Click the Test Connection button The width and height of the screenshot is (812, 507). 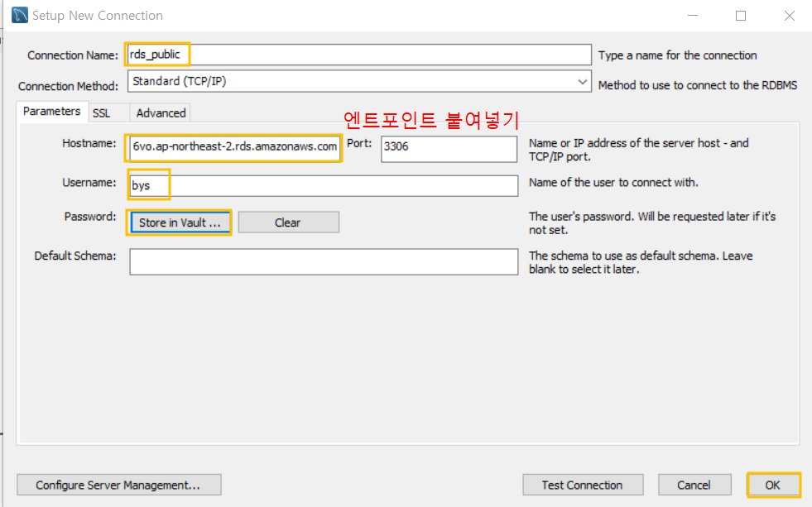pos(583,485)
